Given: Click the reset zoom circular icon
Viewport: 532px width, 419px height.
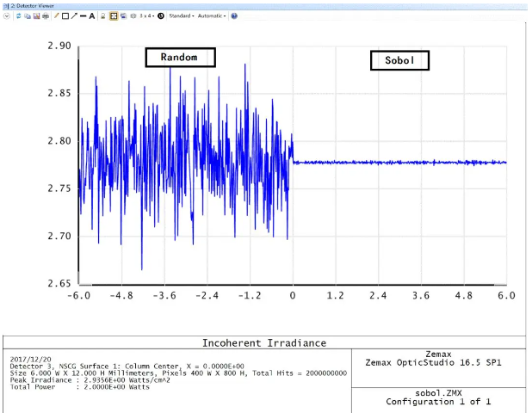Looking at the screenshot, I should pos(160,15).
